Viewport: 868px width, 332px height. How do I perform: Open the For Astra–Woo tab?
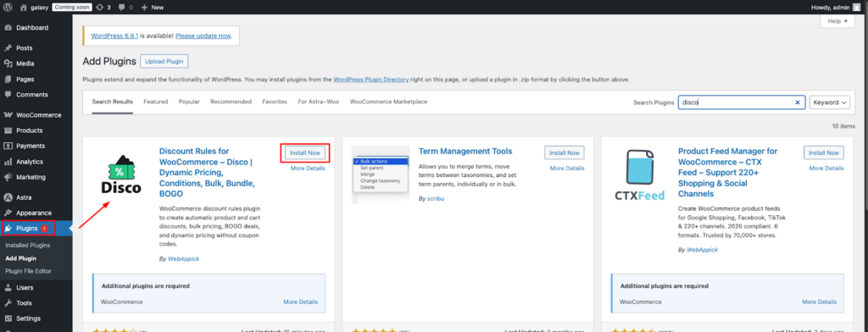click(319, 102)
